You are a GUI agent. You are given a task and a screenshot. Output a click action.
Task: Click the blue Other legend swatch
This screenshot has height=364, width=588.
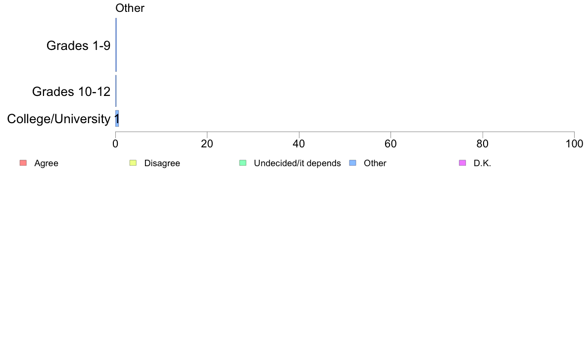pyautogui.click(x=352, y=163)
